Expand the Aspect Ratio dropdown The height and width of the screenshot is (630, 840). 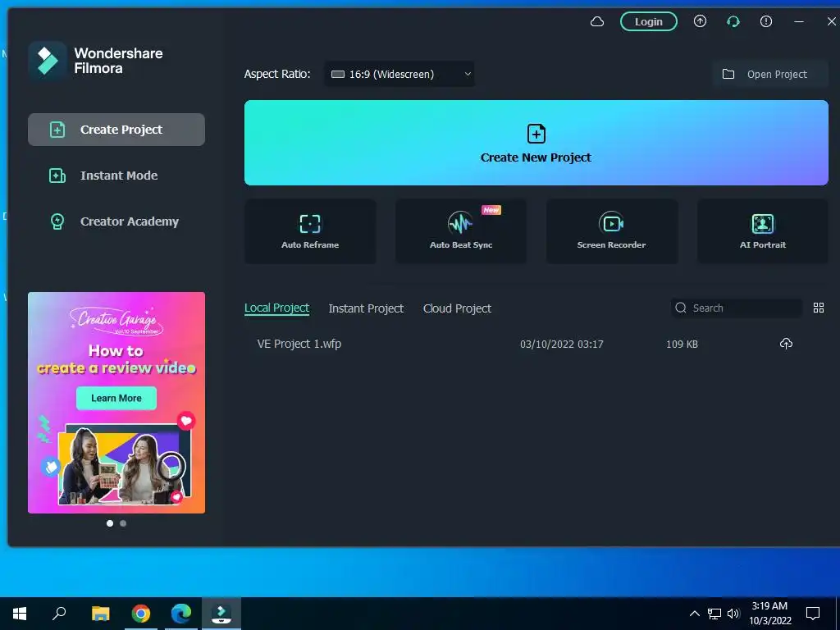tap(399, 74)
